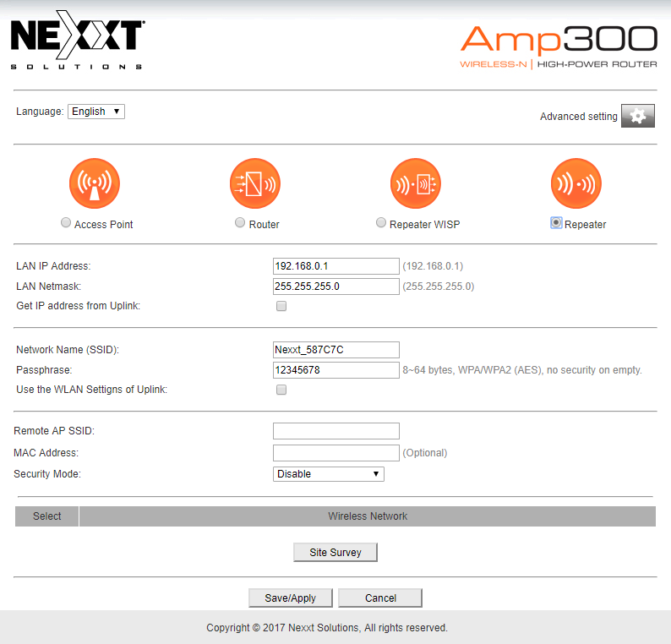The height and width of the screenshot is (644, 671).
Task: Click the Repeater mode icon
Action: pyautogui.click(x=576, y=183)
